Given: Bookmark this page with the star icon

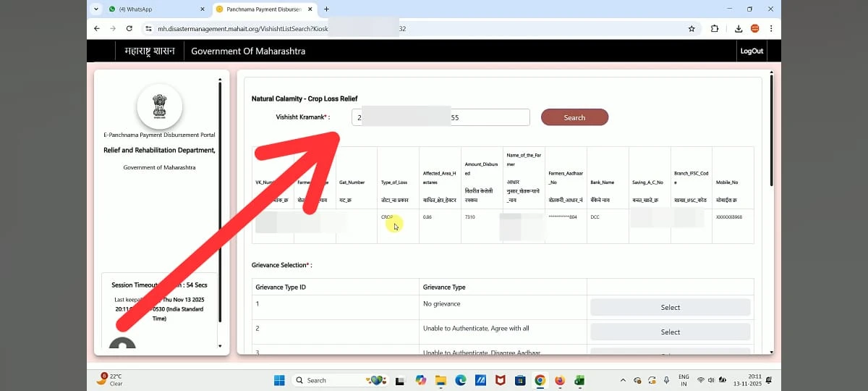Looking at the screenshot, I should point(692,29).
